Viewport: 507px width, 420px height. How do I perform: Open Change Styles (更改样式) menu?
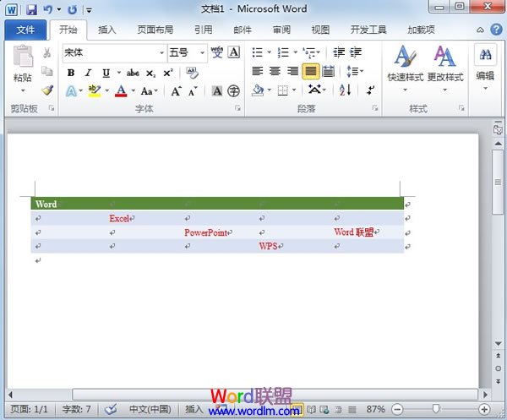(445, 68)
